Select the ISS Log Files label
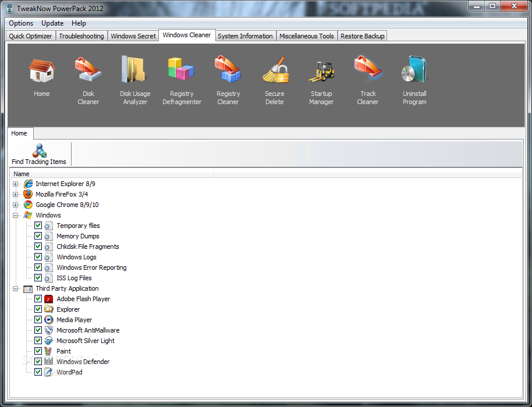Image resolution: width=532 pixels, height=407 pixels. [74, 279]
